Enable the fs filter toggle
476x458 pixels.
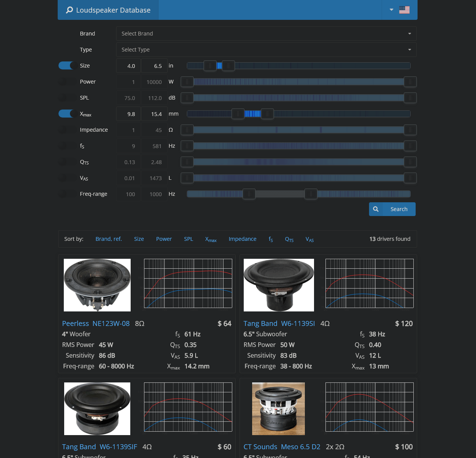click(x=67, y=146)
